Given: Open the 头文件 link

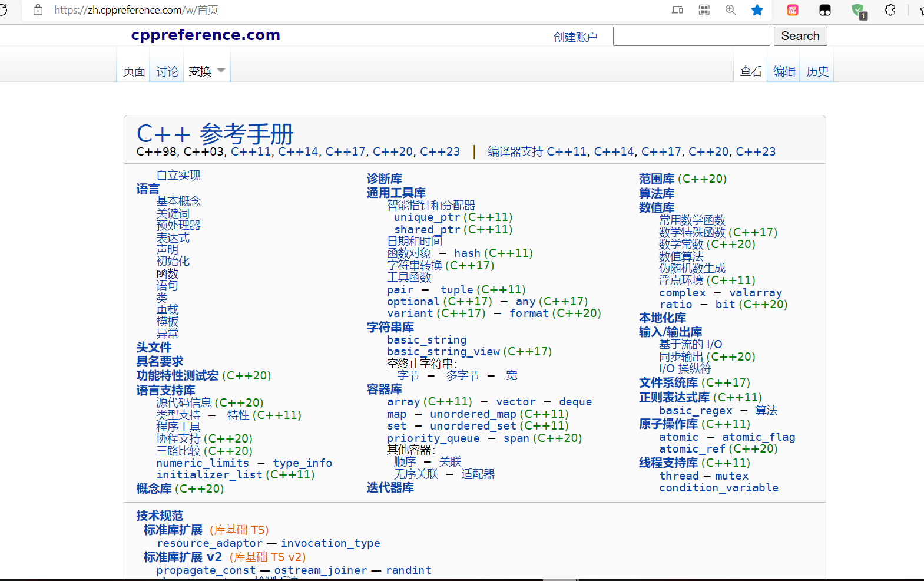Looking at the screenshot, I should [x=154, y=347].
